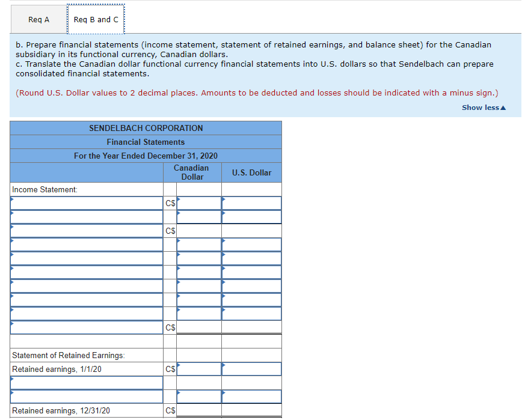Screen dimensions: 522x420
Task: Click the U.S. Dollar column header
Action: pos(251,172)
